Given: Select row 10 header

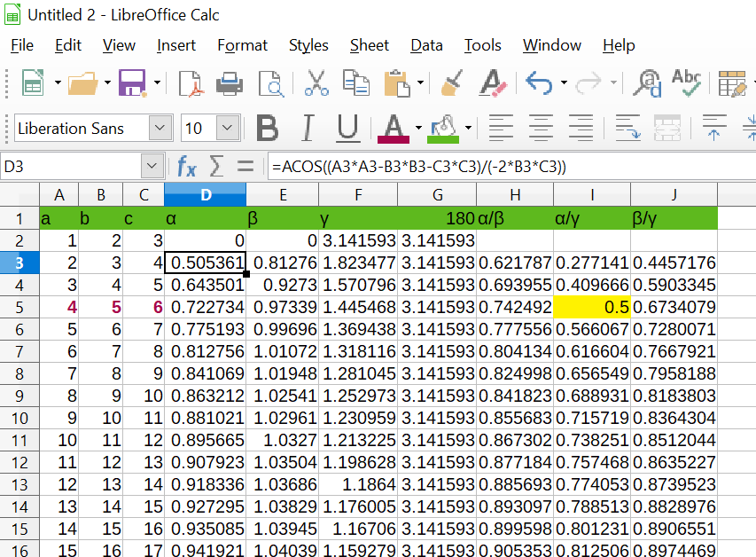Looking at the screenshot, I should click(x=19, y=419).
